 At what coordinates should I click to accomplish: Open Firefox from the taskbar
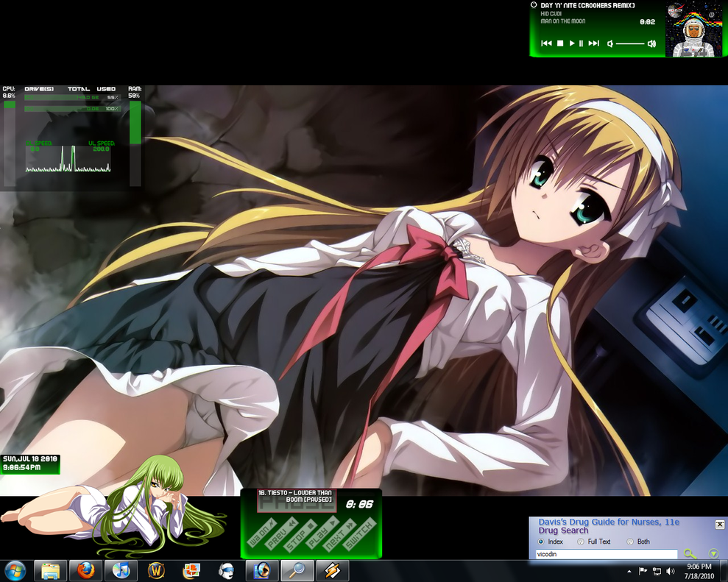(x=85, y=570)
